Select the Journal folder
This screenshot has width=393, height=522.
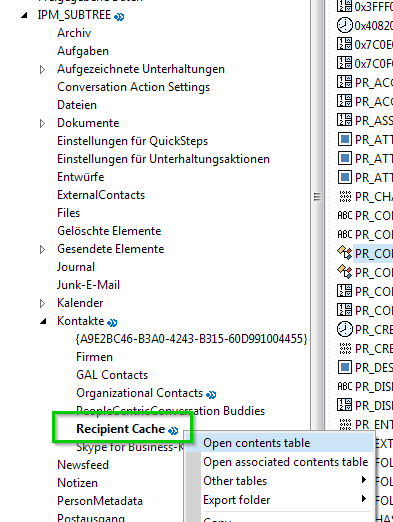click(76, 267)
